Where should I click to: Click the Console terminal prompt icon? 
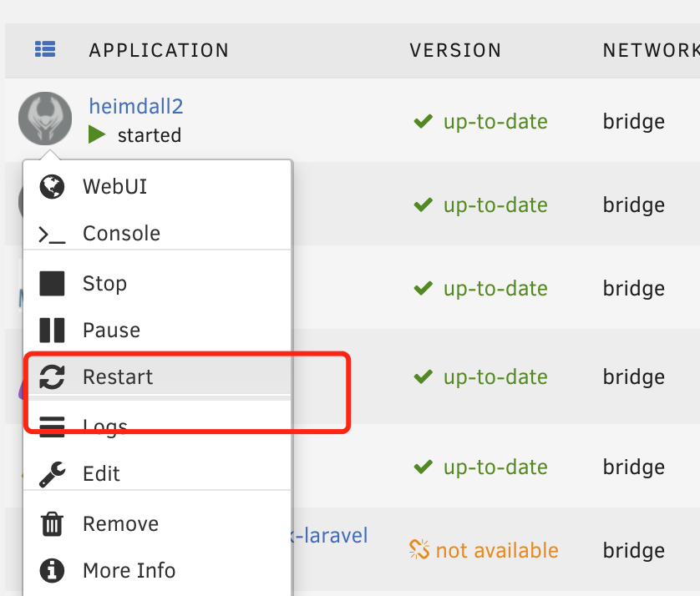tap(52, 235)
